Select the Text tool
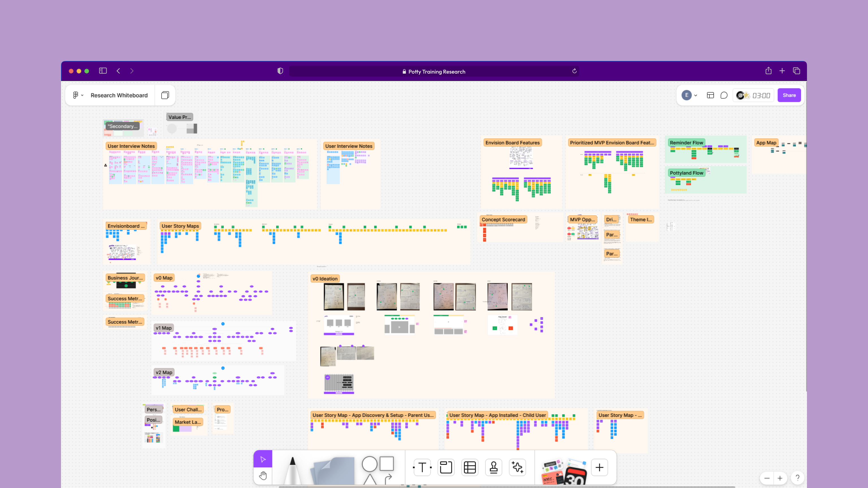 pos(422,467)
